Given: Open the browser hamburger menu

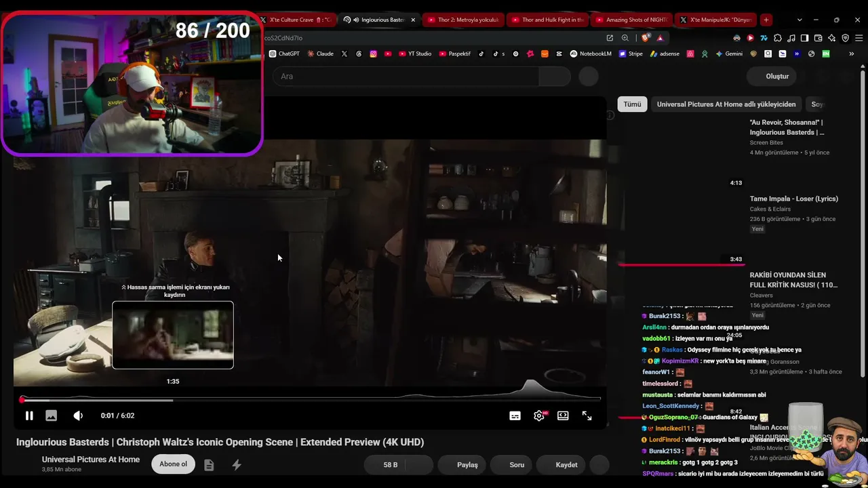Looking at the screenshot, I should pyautogui.click(x=858, y=38).
